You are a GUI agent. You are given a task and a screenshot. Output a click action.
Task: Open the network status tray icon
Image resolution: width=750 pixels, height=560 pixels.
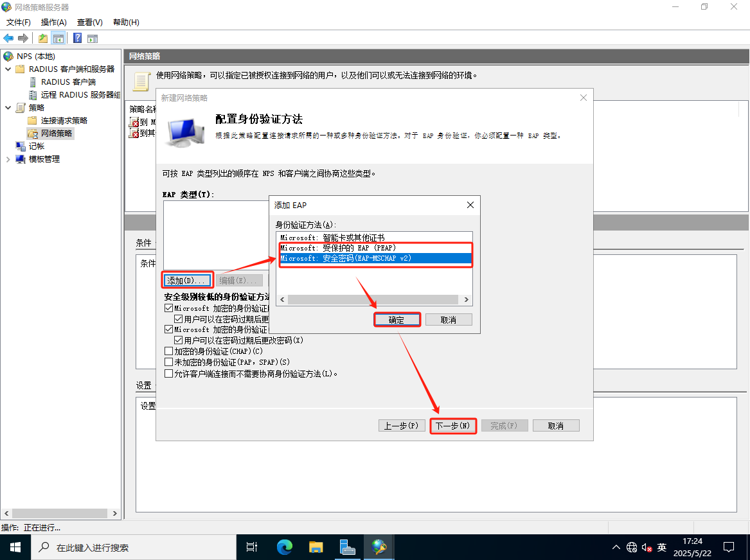tap(632, 548)
